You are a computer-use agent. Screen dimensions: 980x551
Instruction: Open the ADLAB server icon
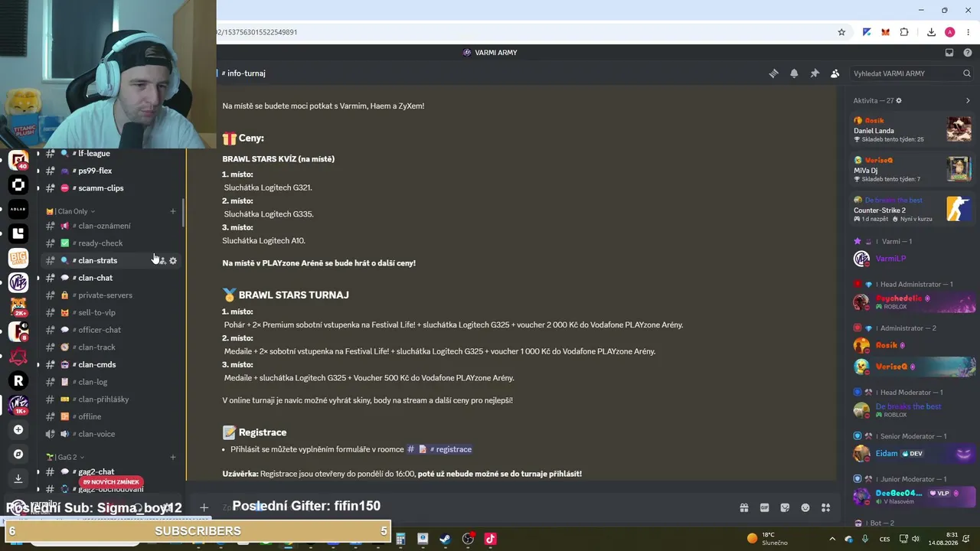pos(18,209)
